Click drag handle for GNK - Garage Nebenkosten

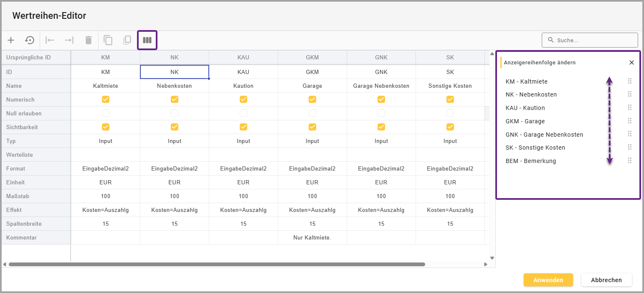pos(630,134)
